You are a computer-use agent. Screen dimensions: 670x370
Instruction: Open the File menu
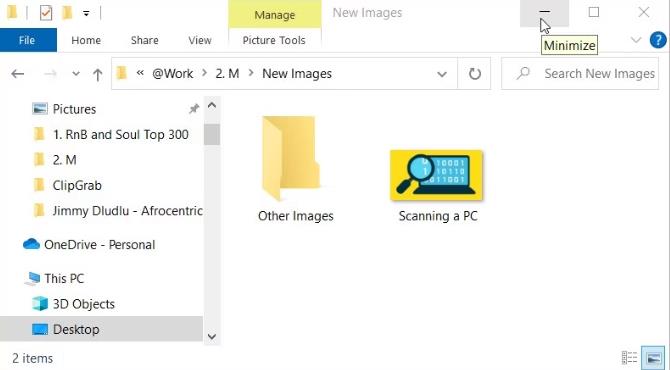tap(26, 40)
